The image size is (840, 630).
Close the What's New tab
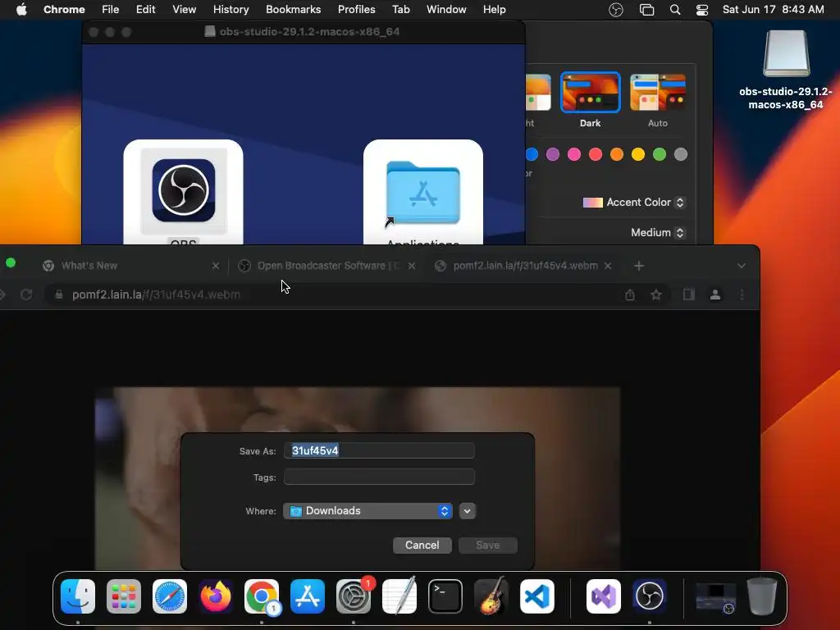216,266
